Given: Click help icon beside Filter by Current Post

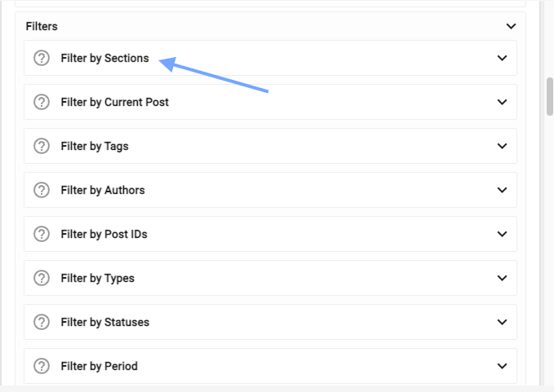Looking at the screenshot, I should pyautogui.click(x=42, y=103).
